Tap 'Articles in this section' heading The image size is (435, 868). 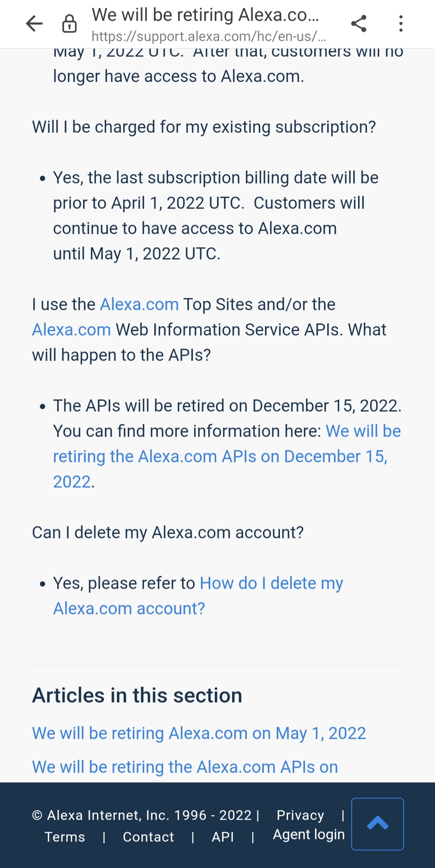point(137,695)
